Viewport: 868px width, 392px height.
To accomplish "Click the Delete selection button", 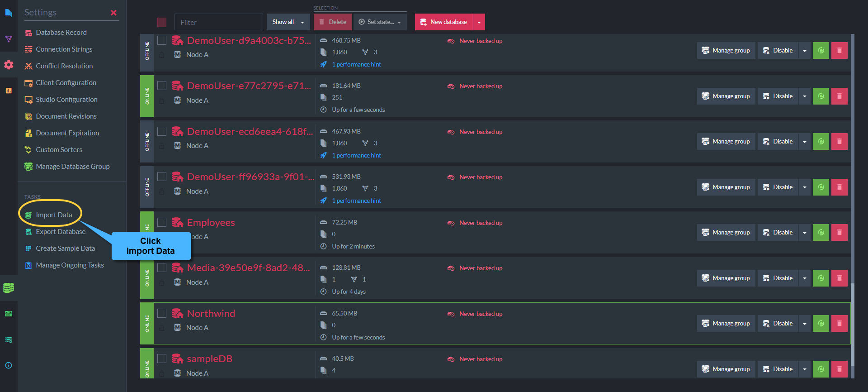I will (x=333, y=22).
